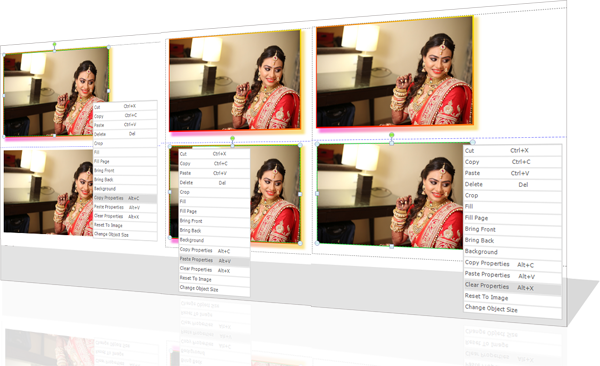This screenshot has width=600, height=366.
Task: Click Delete in the smallest context menu
Action: pyautogui.click(x=125, y=134)
